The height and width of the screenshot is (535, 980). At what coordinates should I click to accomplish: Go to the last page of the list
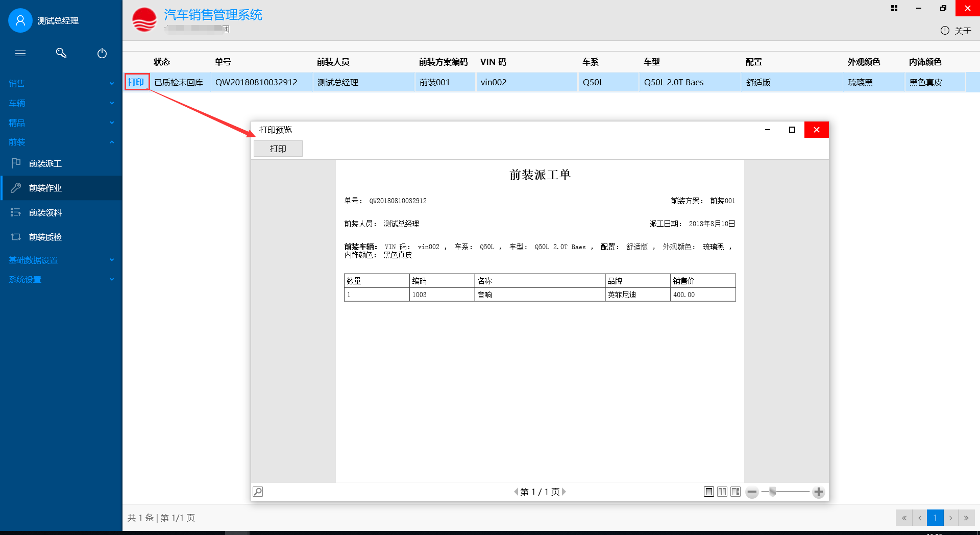(x=966, y=518)
